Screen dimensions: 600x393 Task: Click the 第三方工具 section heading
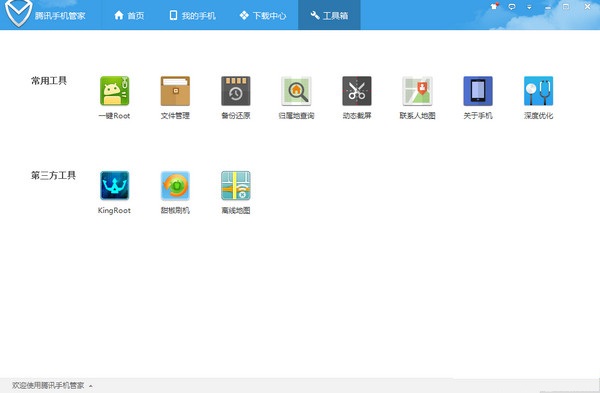click(x=53, y=175)
